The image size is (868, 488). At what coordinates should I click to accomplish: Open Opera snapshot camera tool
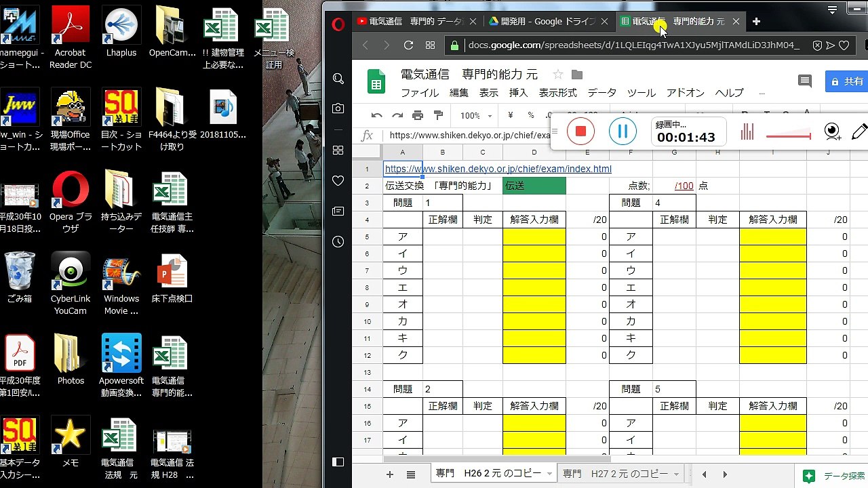coord(338,108)
